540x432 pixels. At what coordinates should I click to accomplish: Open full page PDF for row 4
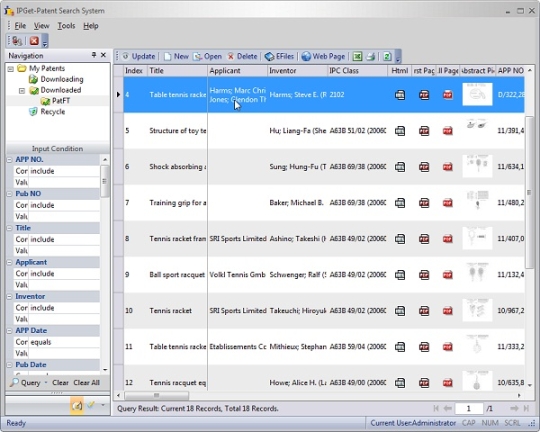(x=447, y=95)
